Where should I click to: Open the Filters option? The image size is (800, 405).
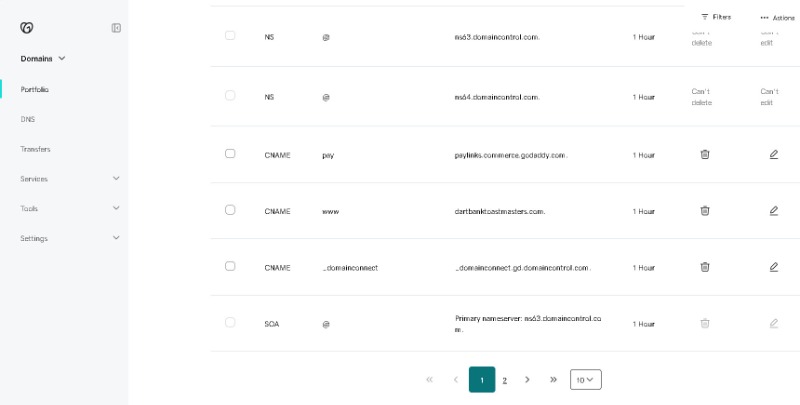[x=716, y=17]
